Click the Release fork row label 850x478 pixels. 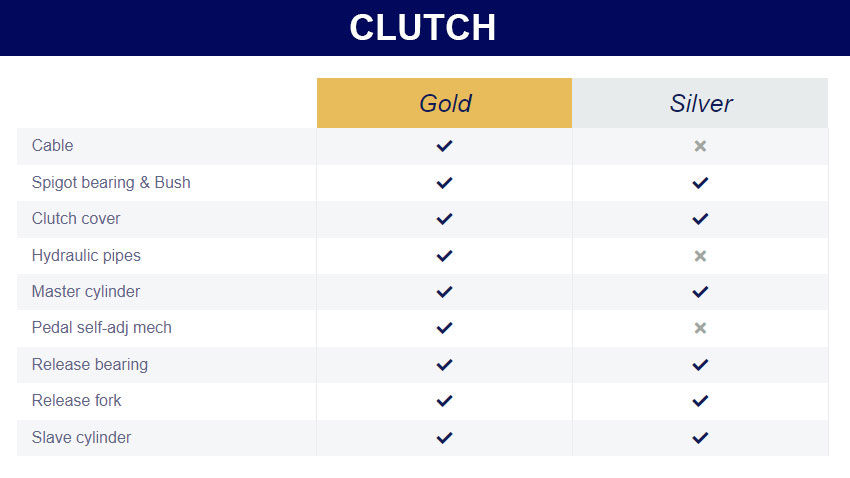coord(76,401)
